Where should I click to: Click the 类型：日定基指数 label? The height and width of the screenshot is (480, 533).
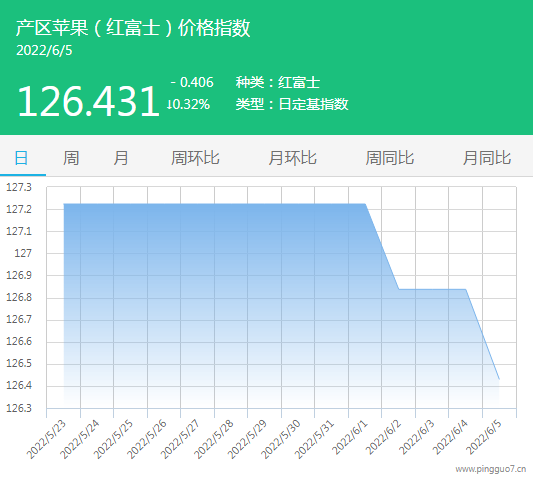coord(292,104)
